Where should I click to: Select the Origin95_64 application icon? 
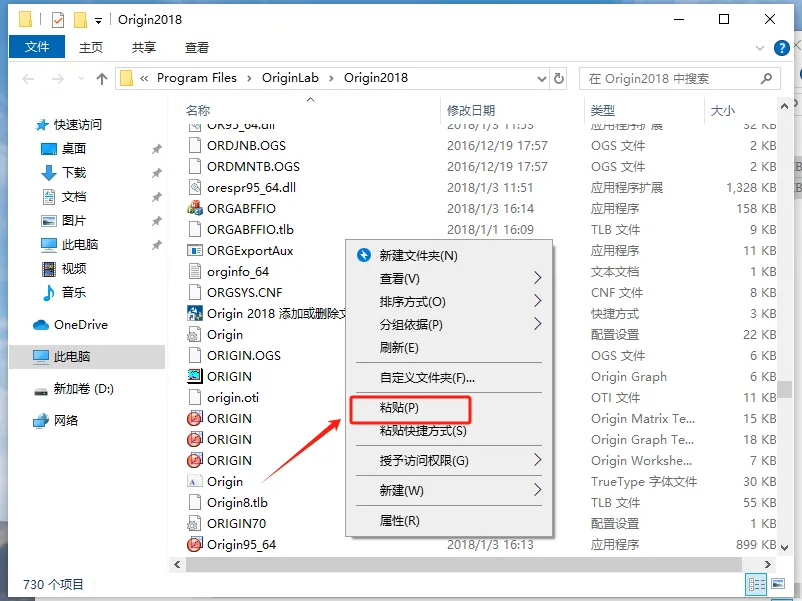click(194, 545)
